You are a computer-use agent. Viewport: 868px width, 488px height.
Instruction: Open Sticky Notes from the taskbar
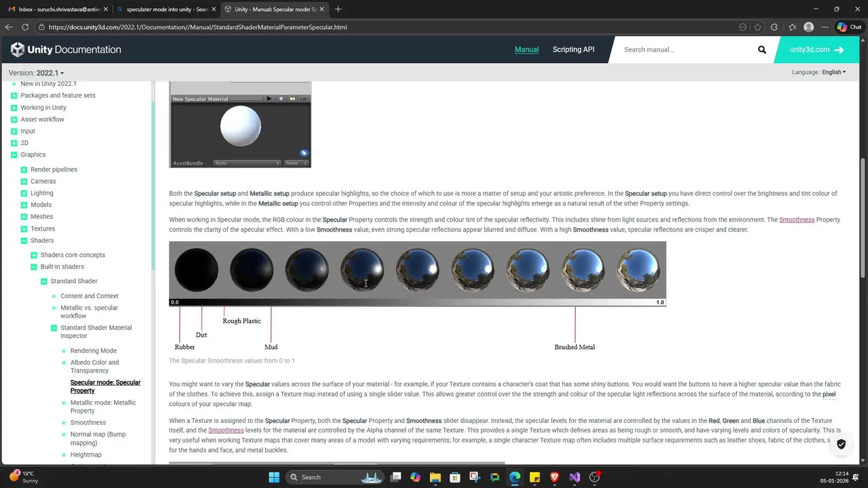click(x=534, y=477)
